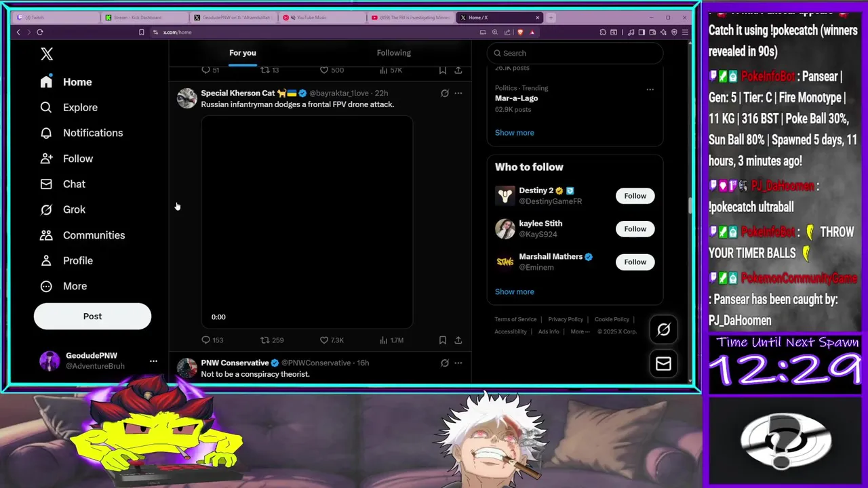The image size is (868, 488).
Task: Click Show more under Who to follow
Action: (x=514, y=291)
